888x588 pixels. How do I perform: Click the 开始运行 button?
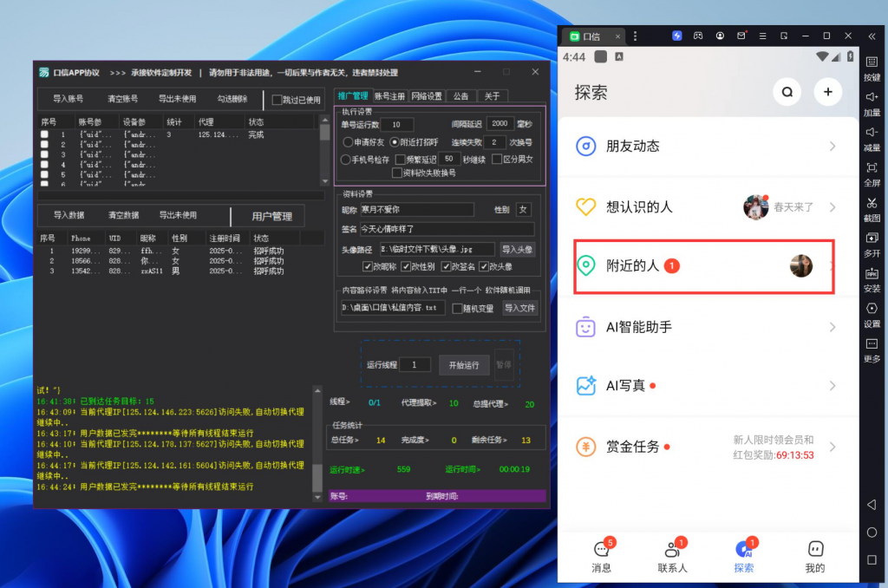464,365
